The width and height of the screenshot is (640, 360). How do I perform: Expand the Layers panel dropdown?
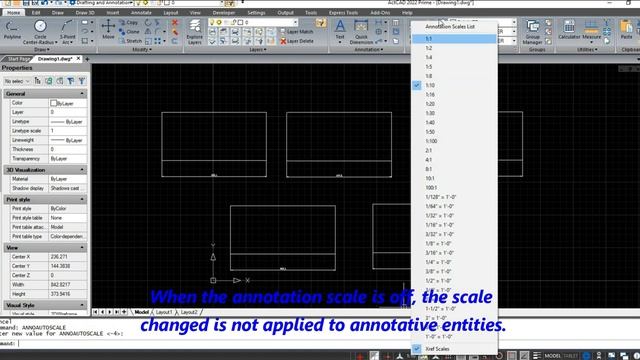click(258, 49)
